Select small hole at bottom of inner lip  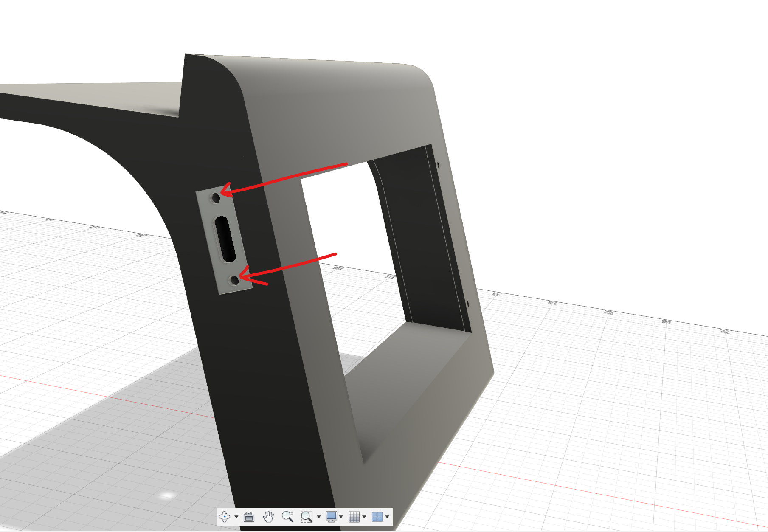468,304
